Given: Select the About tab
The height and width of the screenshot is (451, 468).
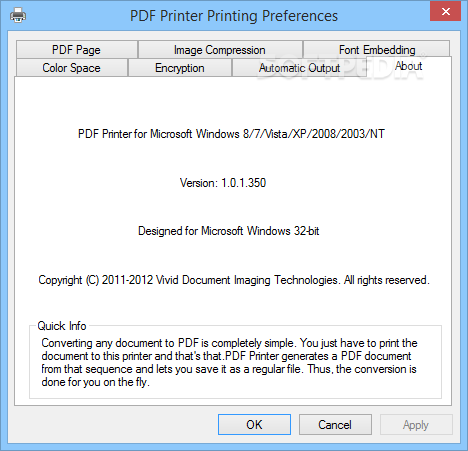Looking at the screenshot, I should 409,66.
